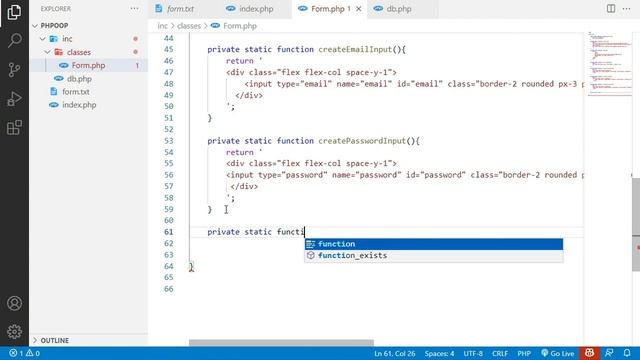Viewport: 640px width, 360px height.
Task: Switch to the index.php tab
Action: tap(256, 9)
